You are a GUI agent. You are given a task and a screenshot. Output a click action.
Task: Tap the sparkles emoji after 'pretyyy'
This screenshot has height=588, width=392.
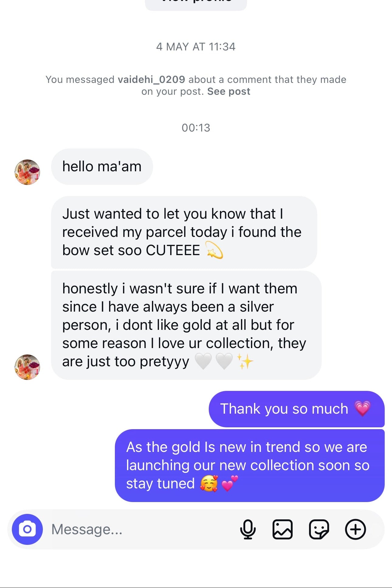pyautogui.click(x=245, y=361)
